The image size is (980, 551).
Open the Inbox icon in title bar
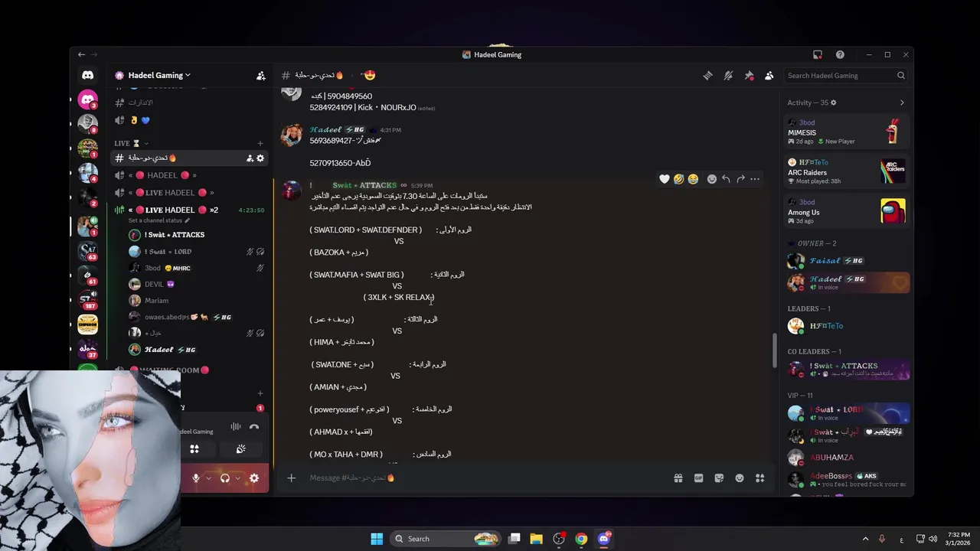(x=818, y=54)
